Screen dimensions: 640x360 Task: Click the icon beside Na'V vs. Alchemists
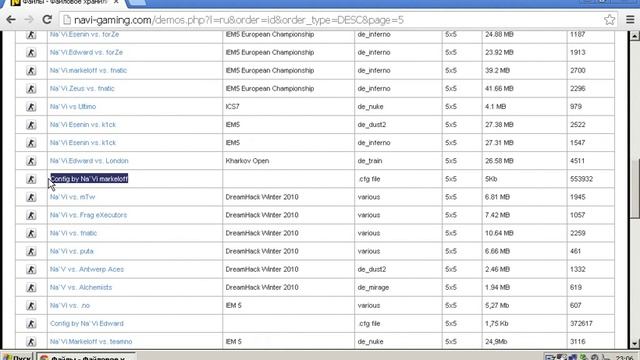pyautogui.click(x=31, y=288)
